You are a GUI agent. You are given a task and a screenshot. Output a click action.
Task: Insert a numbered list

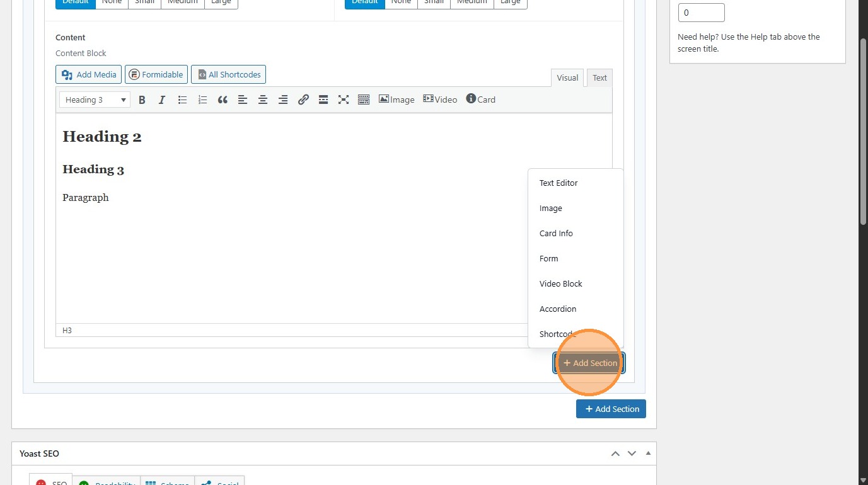click(202, 100)
